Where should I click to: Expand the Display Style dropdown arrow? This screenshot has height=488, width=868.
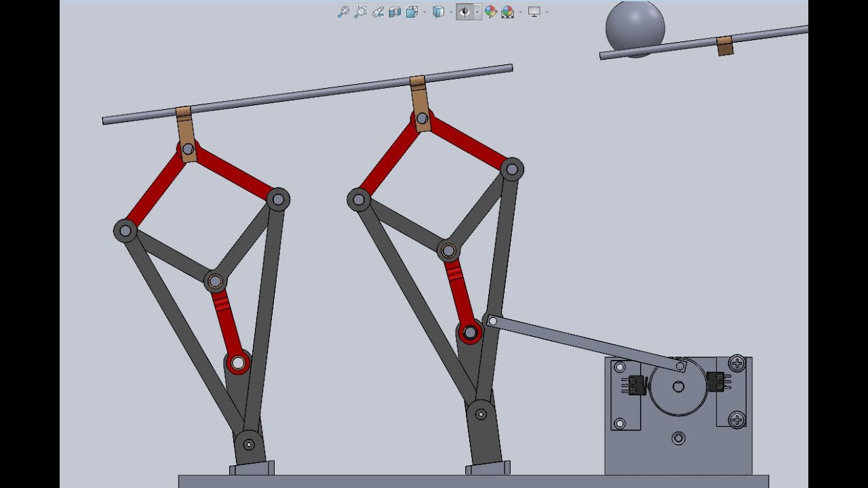(451, 12)
